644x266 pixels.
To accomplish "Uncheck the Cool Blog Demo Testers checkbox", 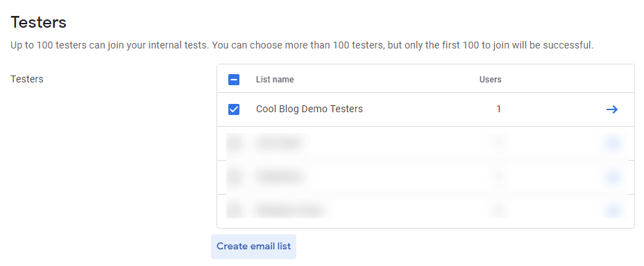I will point(234,109).
